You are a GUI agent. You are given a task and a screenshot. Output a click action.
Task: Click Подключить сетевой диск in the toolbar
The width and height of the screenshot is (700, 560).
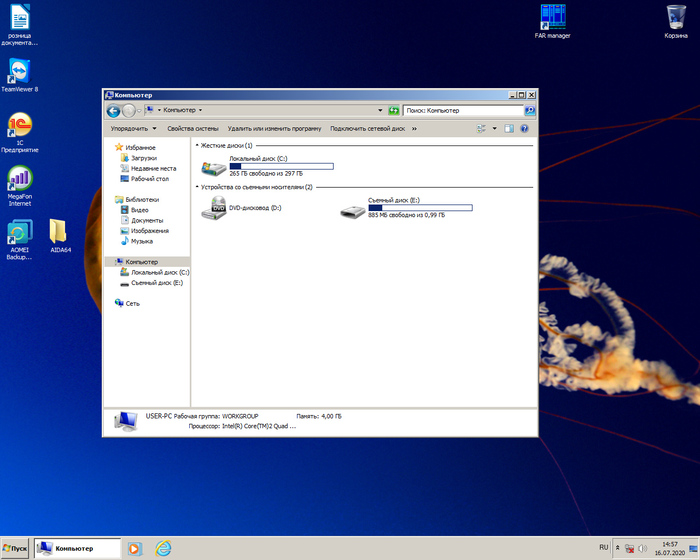(x=367, y=129)
